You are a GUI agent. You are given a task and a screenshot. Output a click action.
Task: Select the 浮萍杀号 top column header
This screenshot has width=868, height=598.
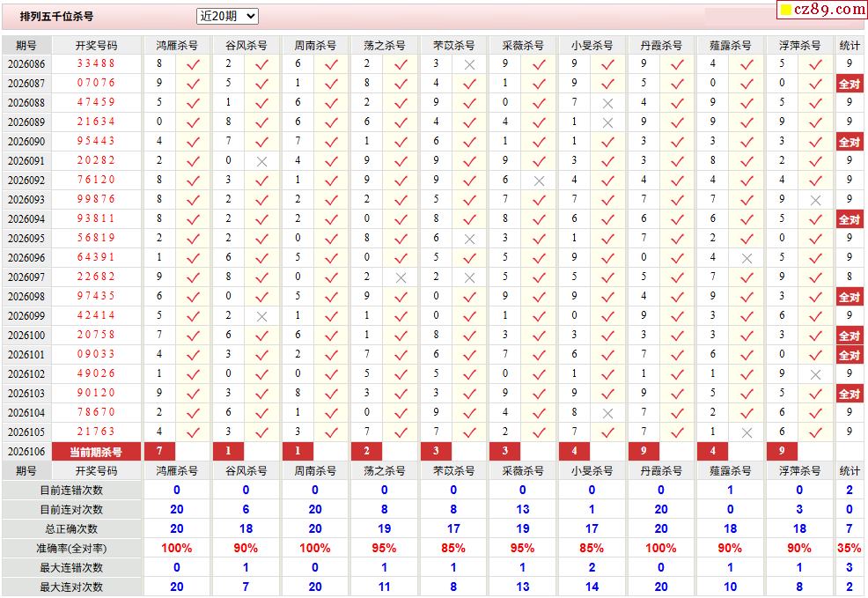(799, 46)
